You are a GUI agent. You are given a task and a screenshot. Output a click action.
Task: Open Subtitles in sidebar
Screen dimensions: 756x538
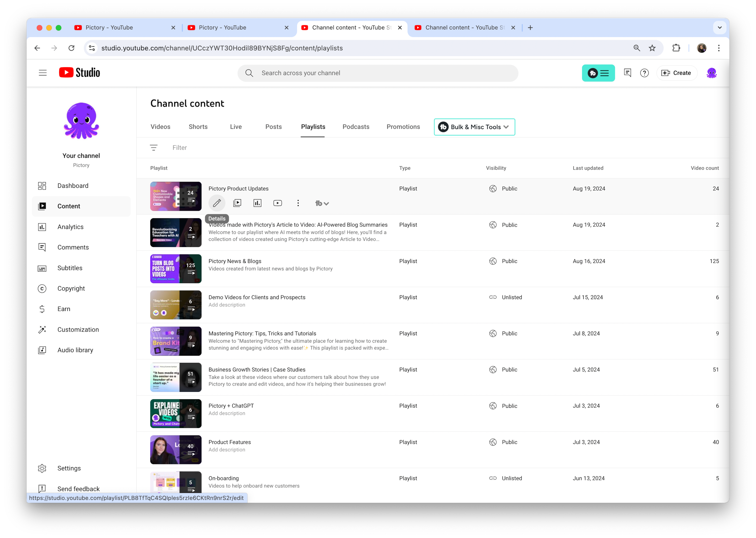tap(81, 268)
